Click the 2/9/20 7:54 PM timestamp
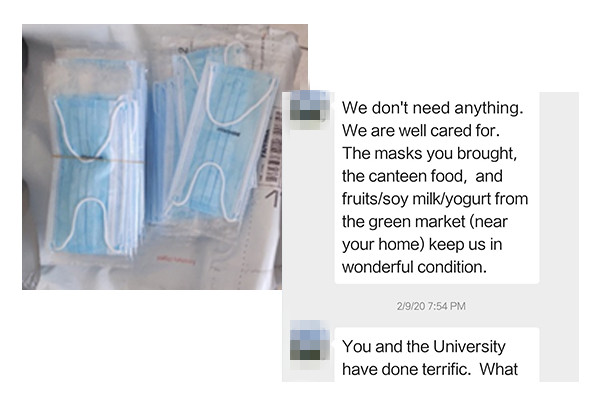The height and width of the screenshot is (400, 600). coord(431,306)
